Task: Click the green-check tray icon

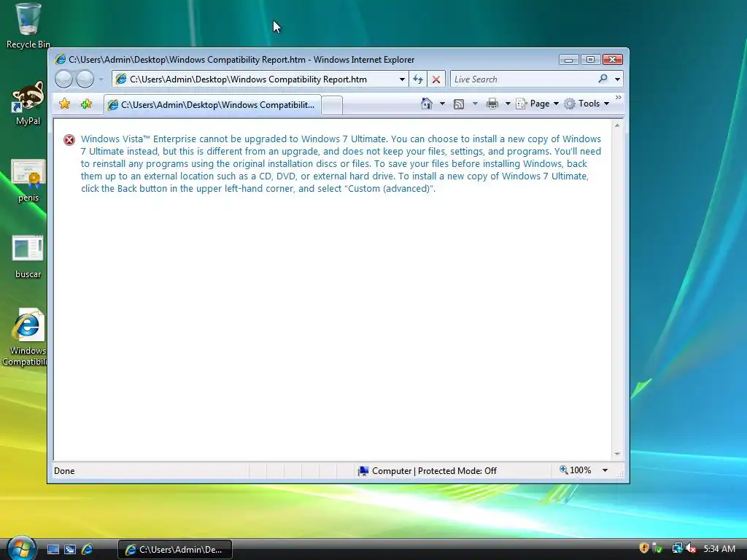Action: [x=657, y=548]
